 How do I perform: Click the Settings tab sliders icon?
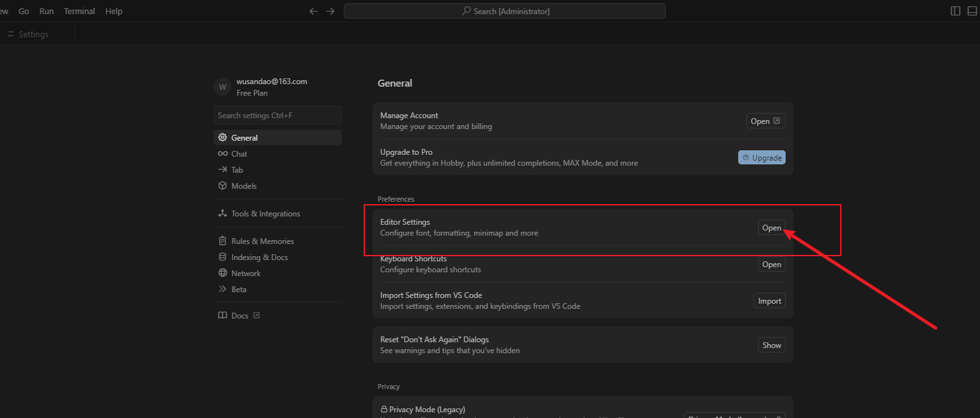point(11,34)
